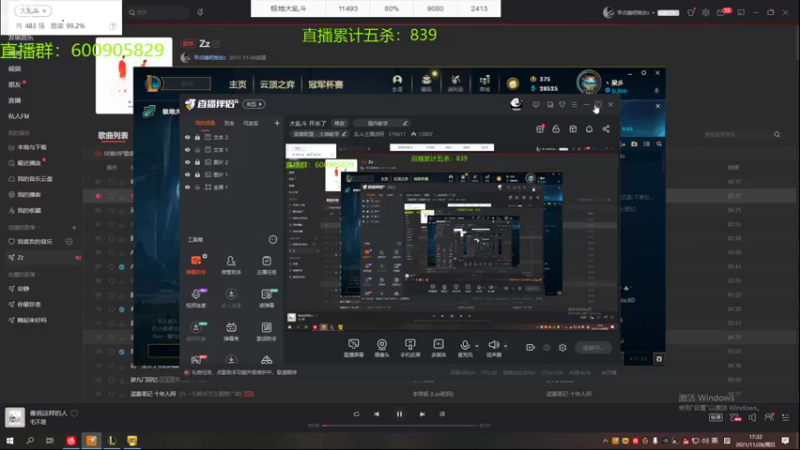Open the 读弹幕 read-danmaku tool
This screenshot has width=800, height=450.
(x=266, y=298)
